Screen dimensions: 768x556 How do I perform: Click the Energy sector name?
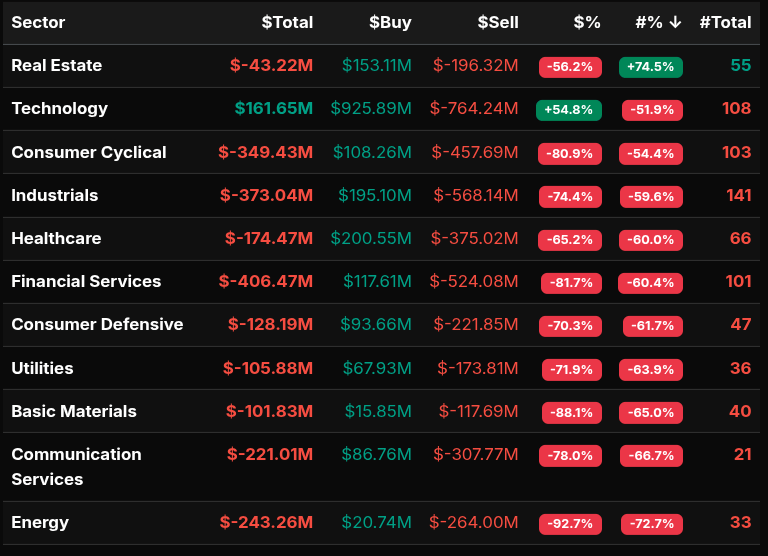click(x=40, y=522)
